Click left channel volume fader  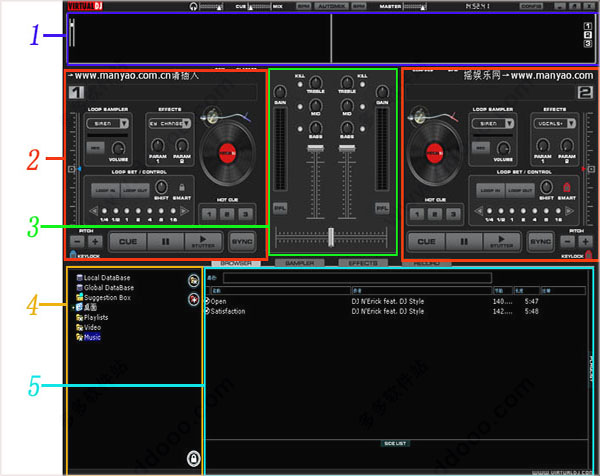point(315,148)
